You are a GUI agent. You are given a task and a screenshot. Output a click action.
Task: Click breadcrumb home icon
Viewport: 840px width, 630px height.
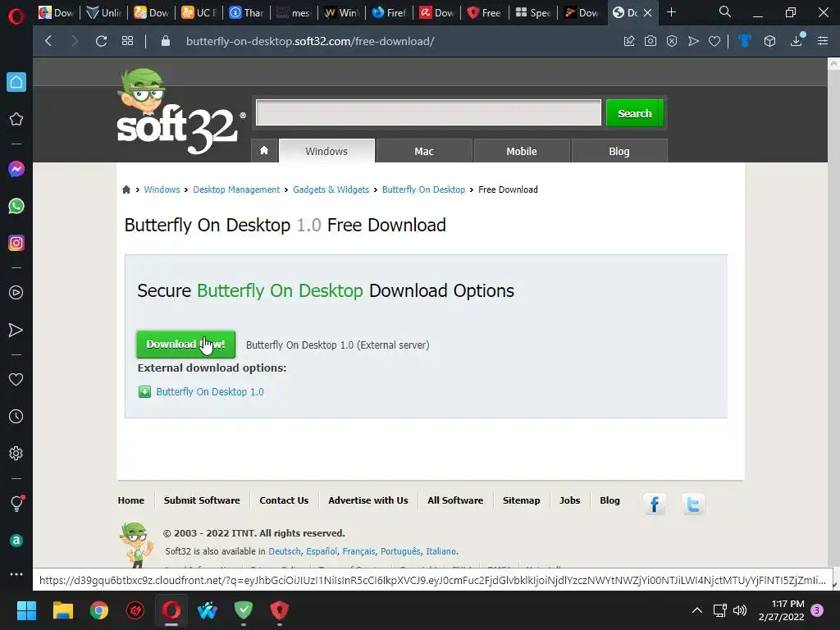pos(126,189)
